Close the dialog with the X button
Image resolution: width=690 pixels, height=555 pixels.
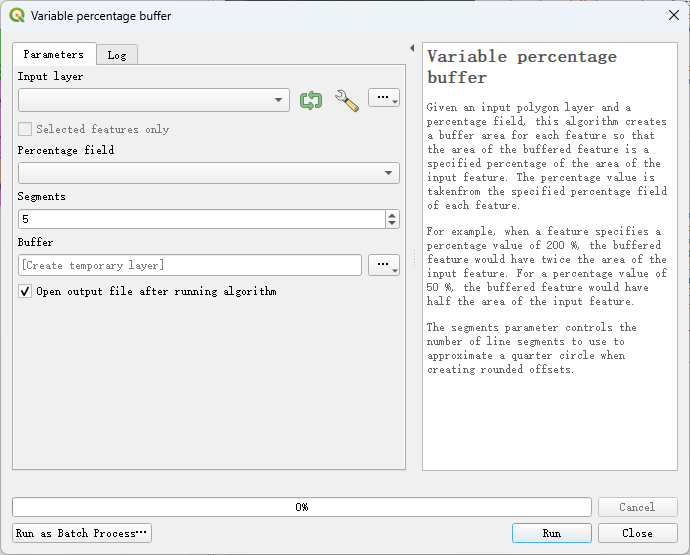674,15
